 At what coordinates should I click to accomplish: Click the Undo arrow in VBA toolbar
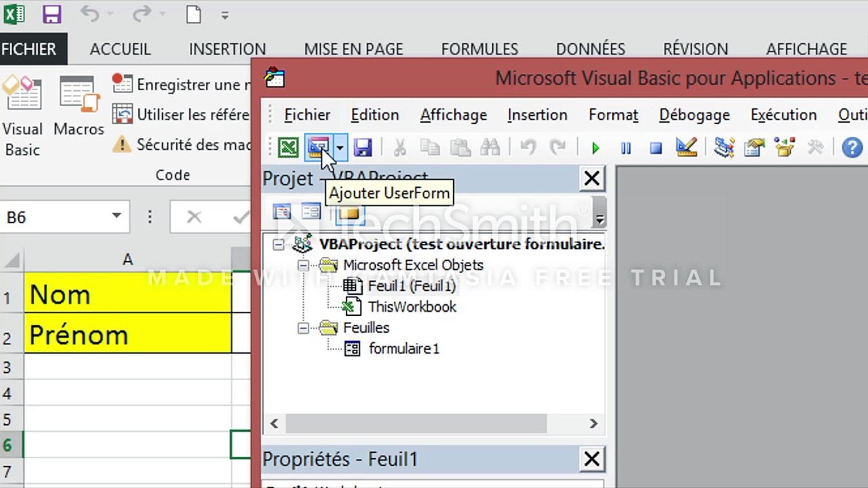[x=528, y=147]
